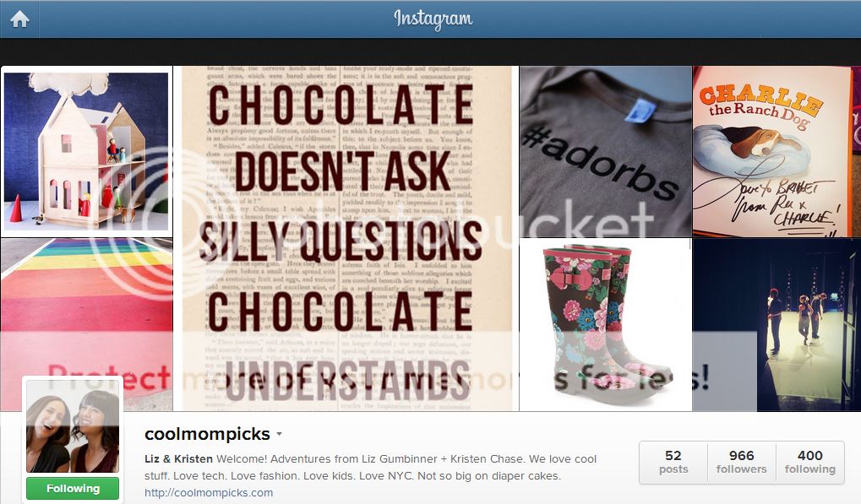Open the wooden dollhouse photo
Screen dimensions: 861x504
pos(87,152)
